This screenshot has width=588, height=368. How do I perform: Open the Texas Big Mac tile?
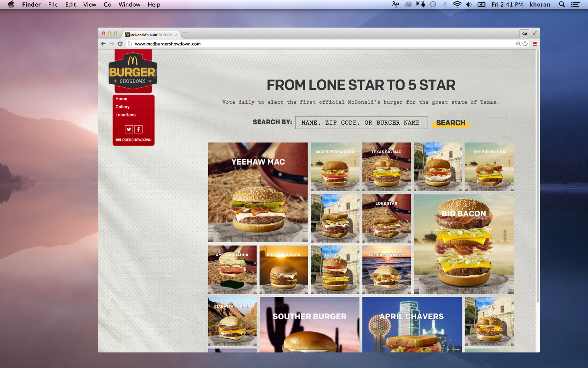386,167
